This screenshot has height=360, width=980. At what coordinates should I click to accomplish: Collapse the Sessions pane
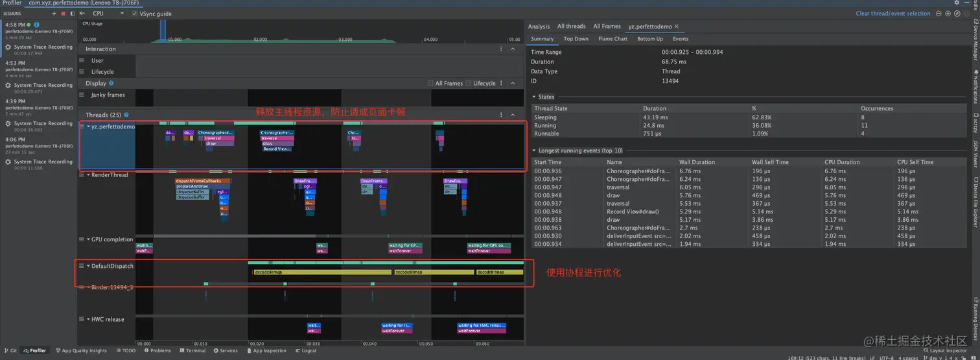point(72,14)
